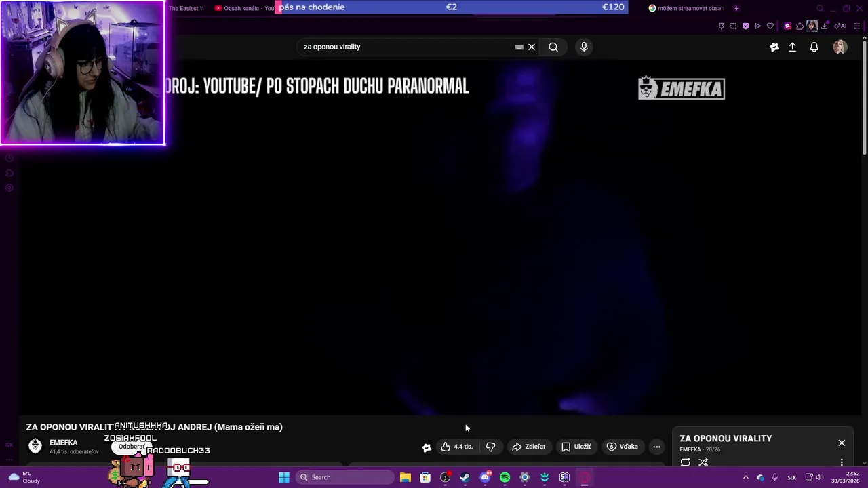
Task: Share video using Zdieľať button
Action: [x=528, y=447]
